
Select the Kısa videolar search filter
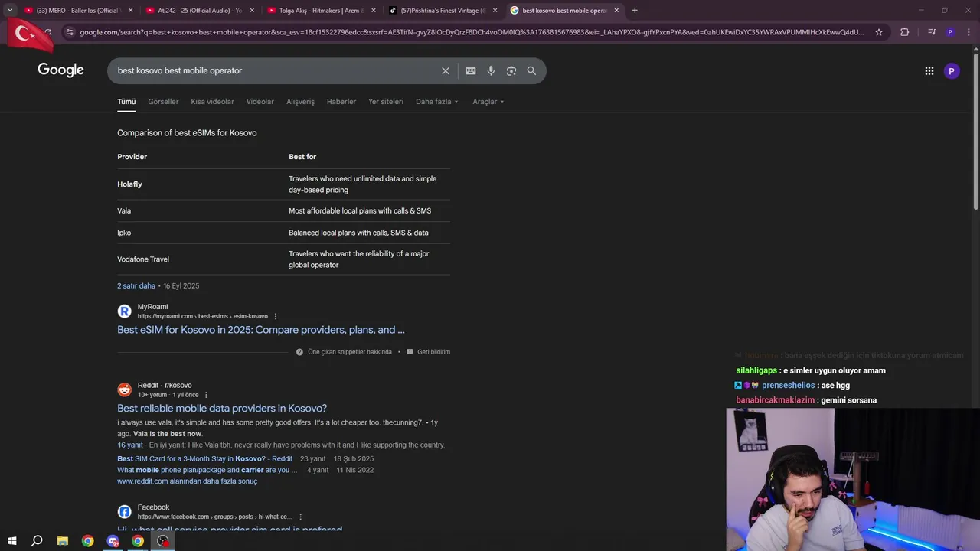pyautogui.click(x=212, y=102)
